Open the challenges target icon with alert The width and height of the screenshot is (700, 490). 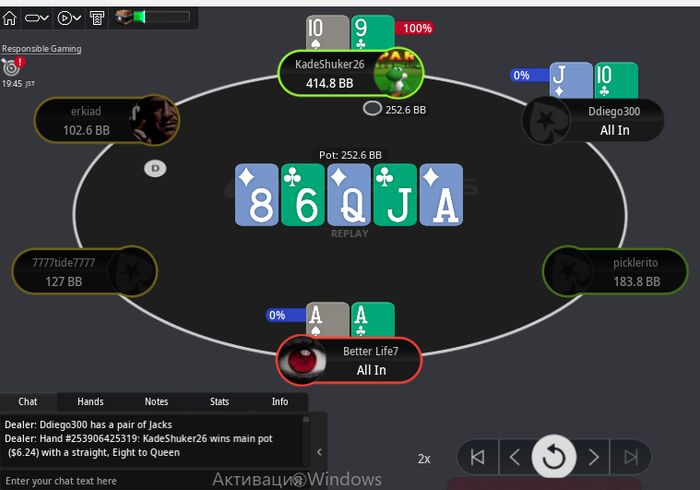[12, 66]
